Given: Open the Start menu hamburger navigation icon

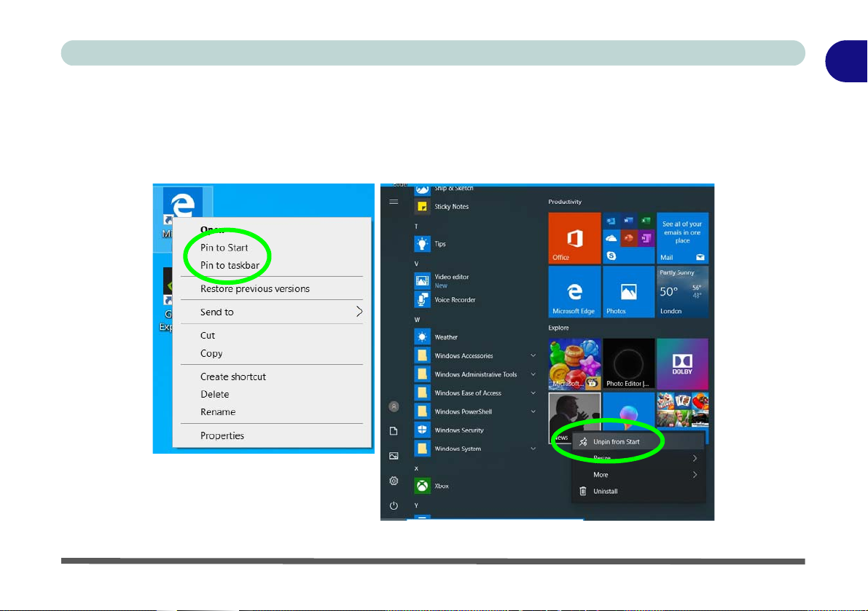Looking at the screenshot, I should (394, 202).
